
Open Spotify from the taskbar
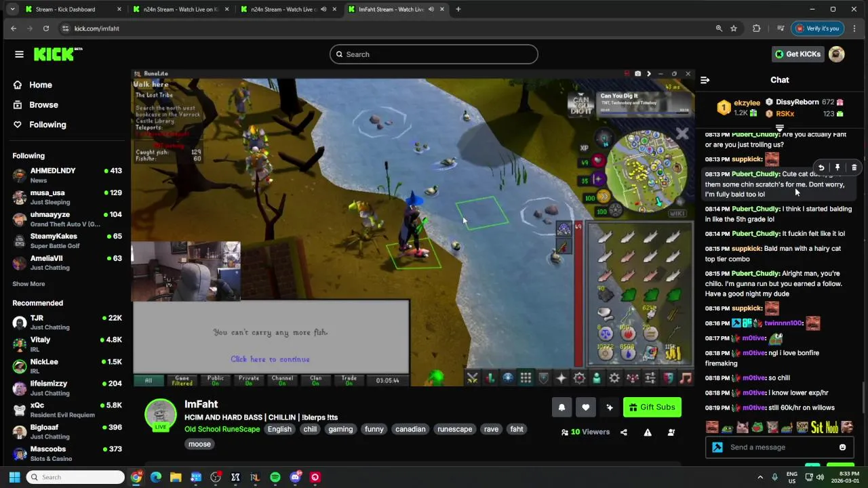(275, 477)
